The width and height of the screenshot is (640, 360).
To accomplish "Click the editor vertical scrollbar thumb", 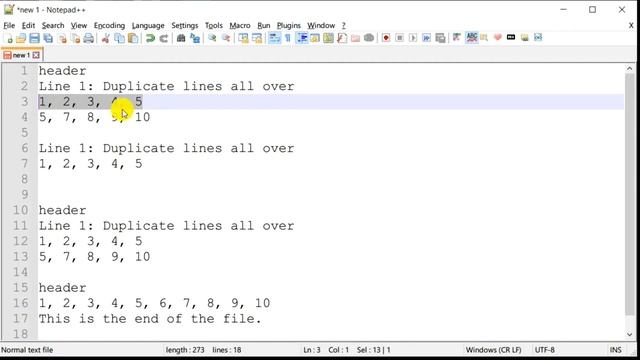I will coord(629,194).
